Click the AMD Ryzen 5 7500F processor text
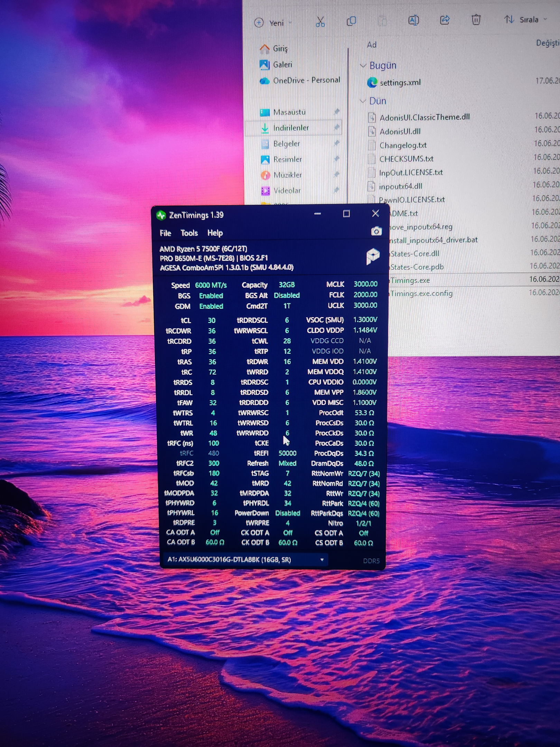The image size is (560, 747). coord(203,249)
